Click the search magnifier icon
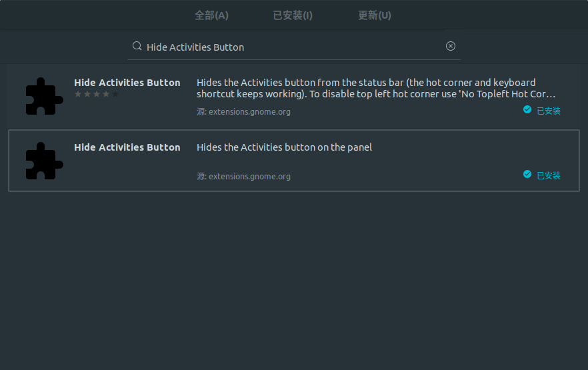The image size is (588, 370). pos(137,47)
